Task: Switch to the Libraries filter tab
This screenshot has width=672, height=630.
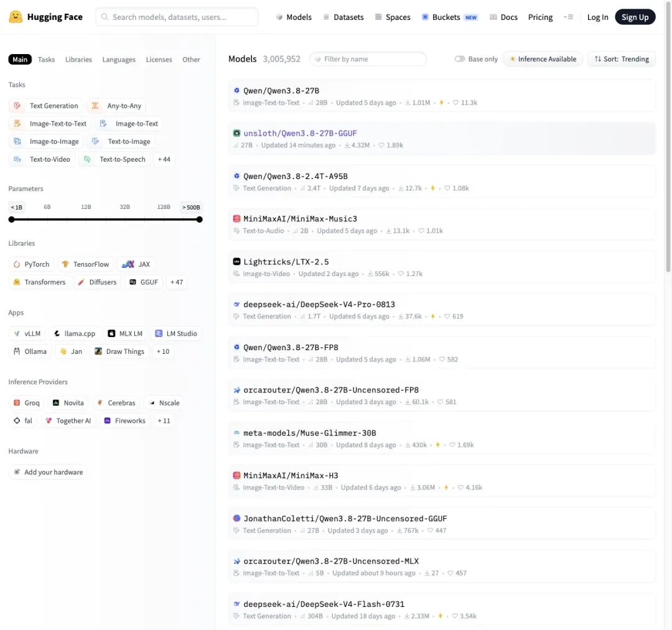Action: click(x=78, y=60)
